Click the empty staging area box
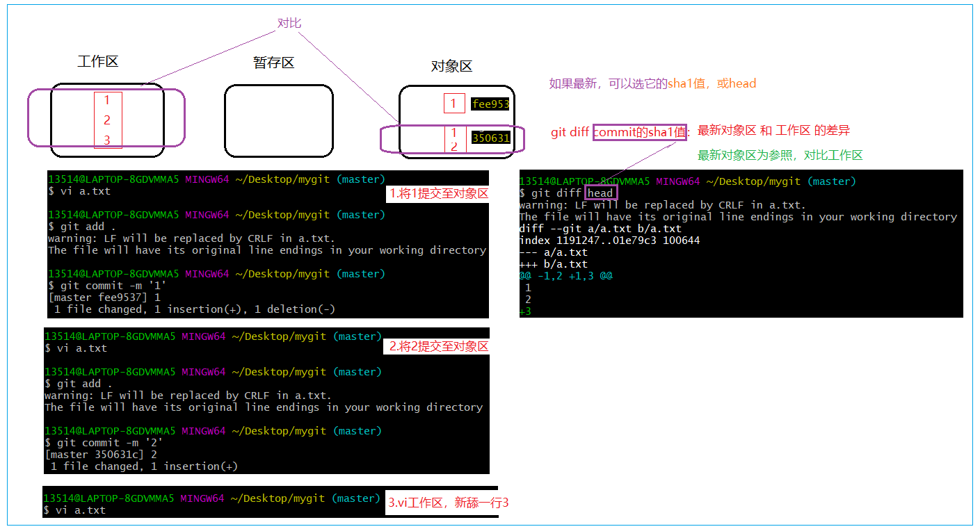 coord(278,120)
